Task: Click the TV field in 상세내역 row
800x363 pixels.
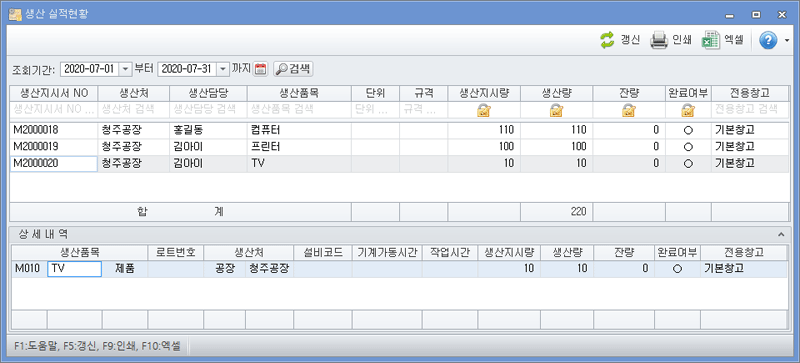Action: [74, 269]
